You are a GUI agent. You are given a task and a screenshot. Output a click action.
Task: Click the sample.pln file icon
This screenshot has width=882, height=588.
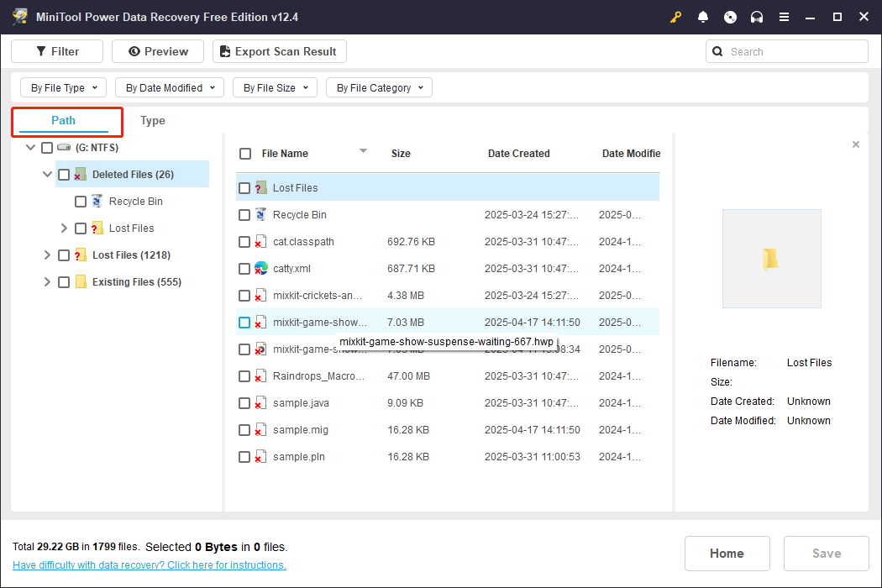click(x=260, y=456)
